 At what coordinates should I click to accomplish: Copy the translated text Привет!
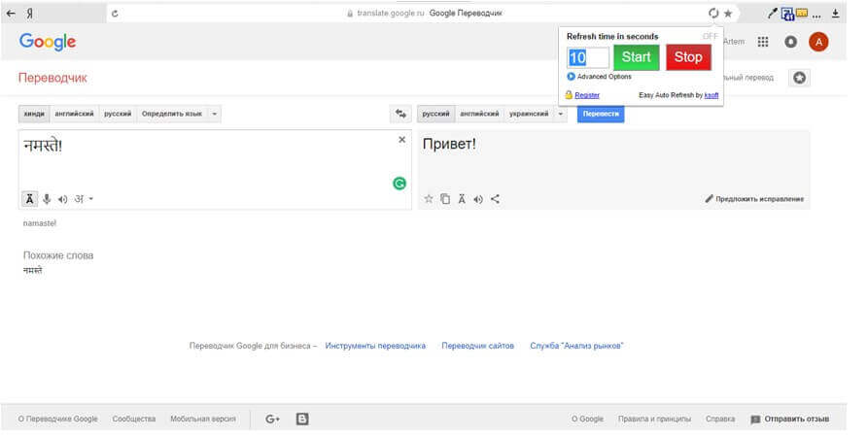click(x=445, y=199)
